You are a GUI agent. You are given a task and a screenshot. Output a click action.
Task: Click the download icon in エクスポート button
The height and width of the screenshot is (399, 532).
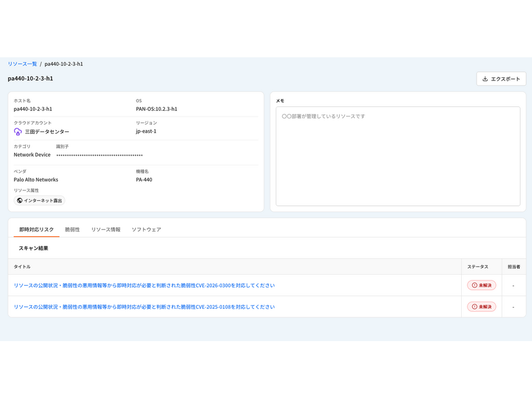click(x=485, y=79)
